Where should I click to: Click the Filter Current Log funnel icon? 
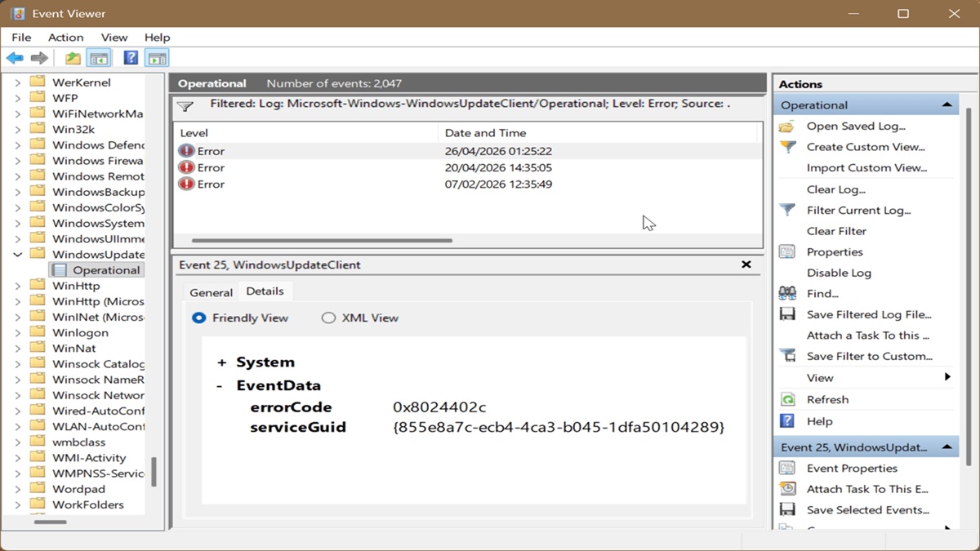pos(787,210)
